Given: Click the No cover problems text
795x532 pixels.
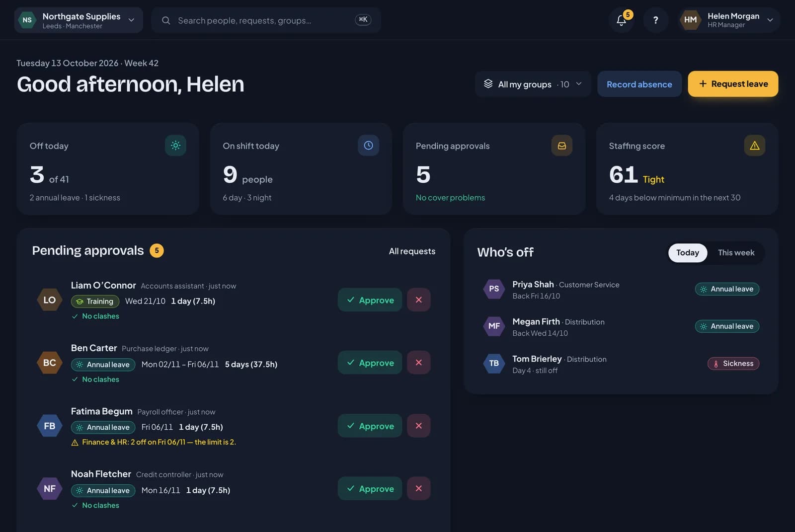Looking at the screenshot, I should coord(450,198).
